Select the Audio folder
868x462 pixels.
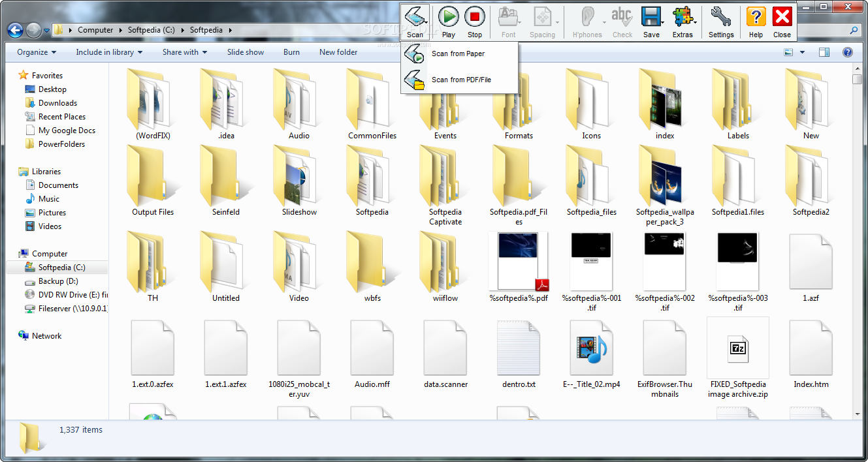pyautogui.click(x=299, y=104)
